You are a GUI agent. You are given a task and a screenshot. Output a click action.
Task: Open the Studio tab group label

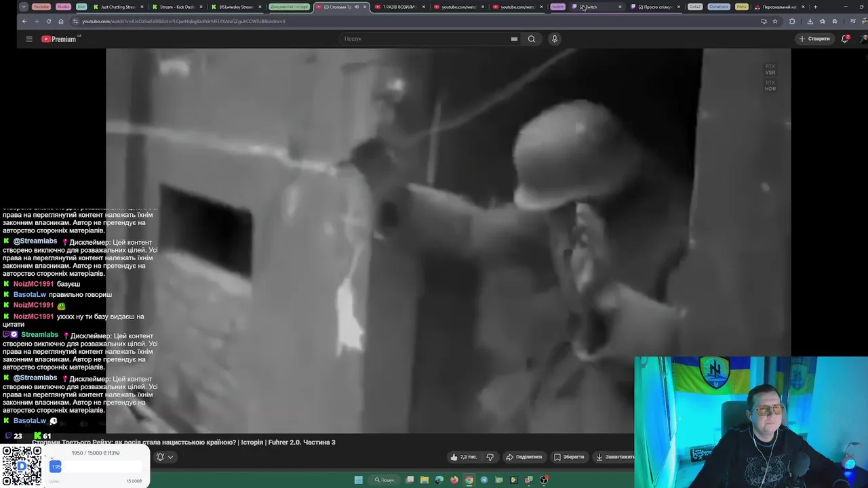tap(63, 7)
